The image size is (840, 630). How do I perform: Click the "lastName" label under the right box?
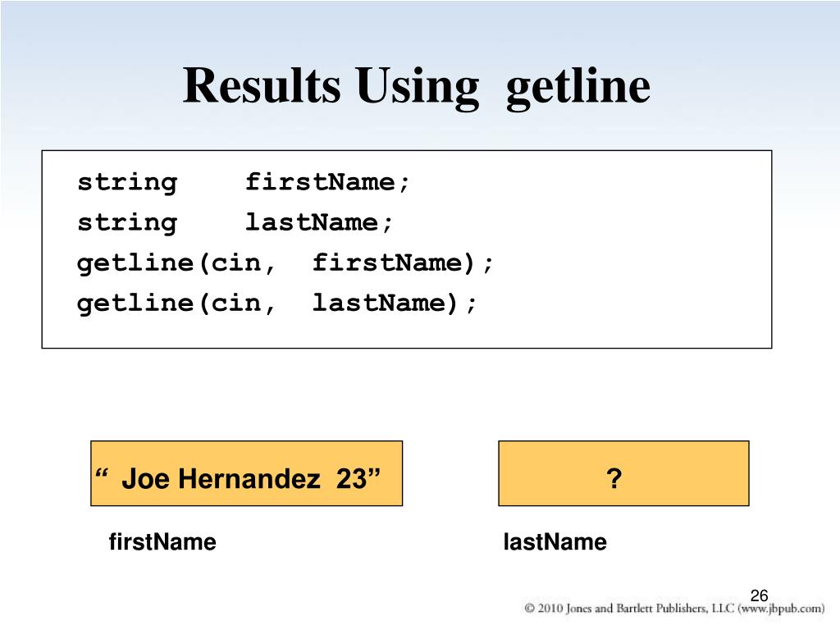coord(555,542)
